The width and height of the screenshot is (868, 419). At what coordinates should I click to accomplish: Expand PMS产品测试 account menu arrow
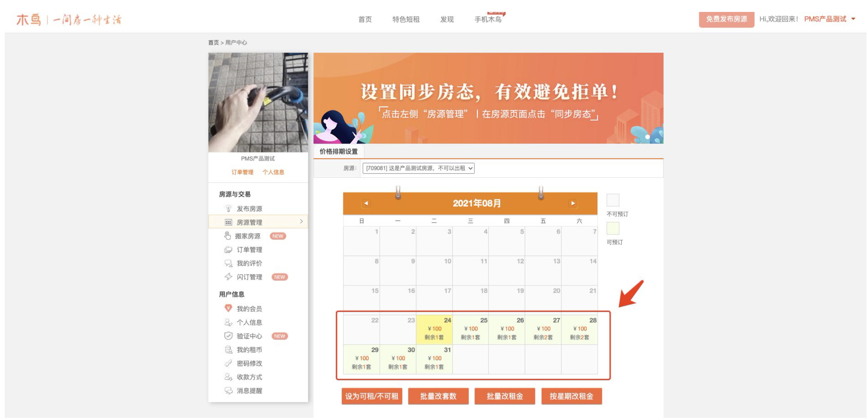[x=853, y=19]
